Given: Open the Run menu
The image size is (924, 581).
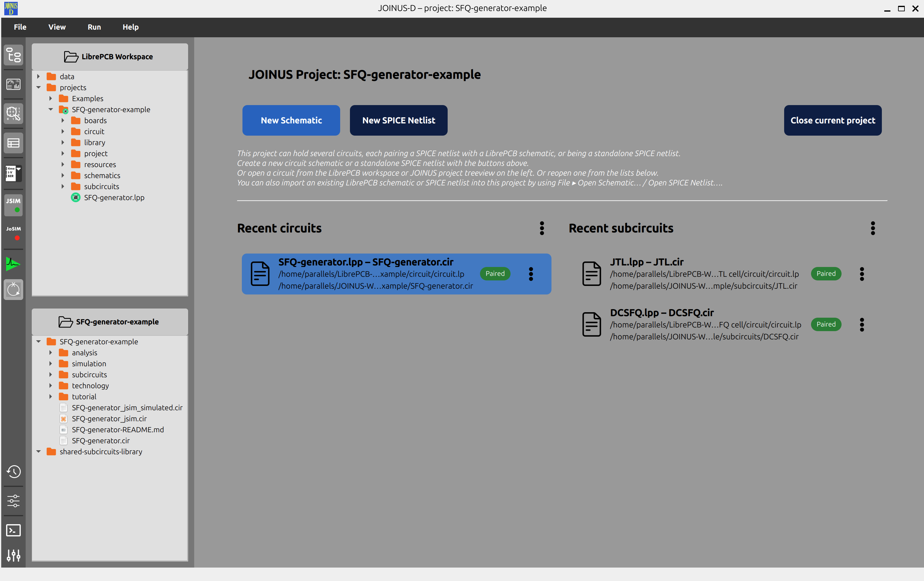Looking at the screenshot, I should (x=94, y=27).
